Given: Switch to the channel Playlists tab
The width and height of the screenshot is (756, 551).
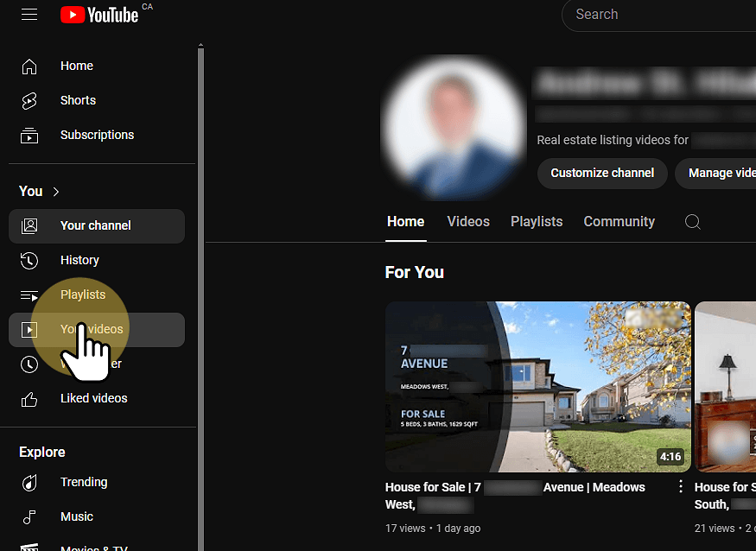Looking at the screenshot, I should point(537,222).
